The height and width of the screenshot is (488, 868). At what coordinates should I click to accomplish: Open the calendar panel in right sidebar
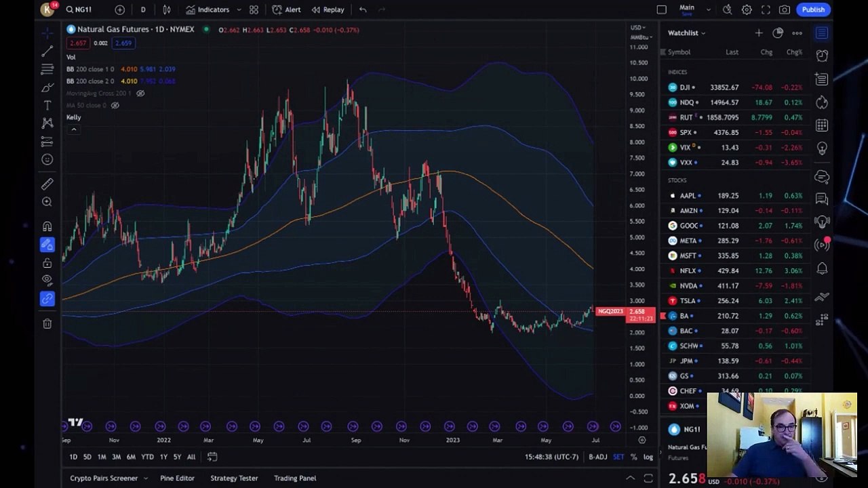pos(822,125)
